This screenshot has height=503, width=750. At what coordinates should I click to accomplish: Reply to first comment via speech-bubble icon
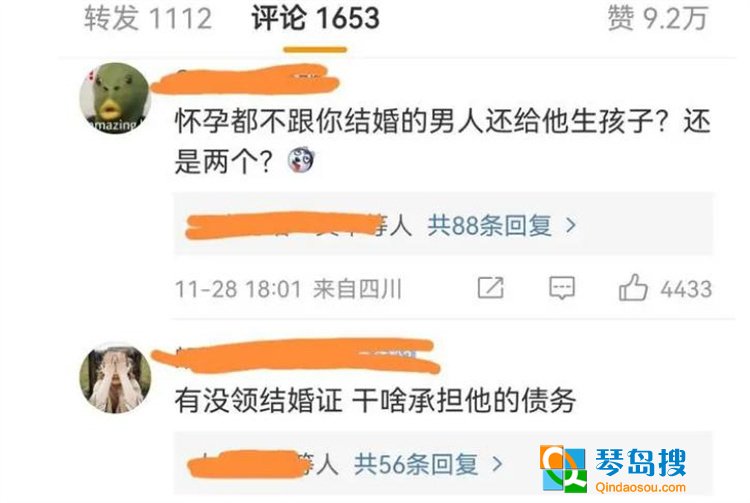pos(562,288)
